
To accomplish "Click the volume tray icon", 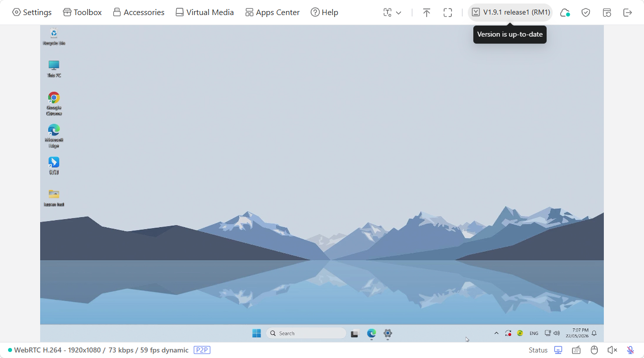I will point(556,333).
